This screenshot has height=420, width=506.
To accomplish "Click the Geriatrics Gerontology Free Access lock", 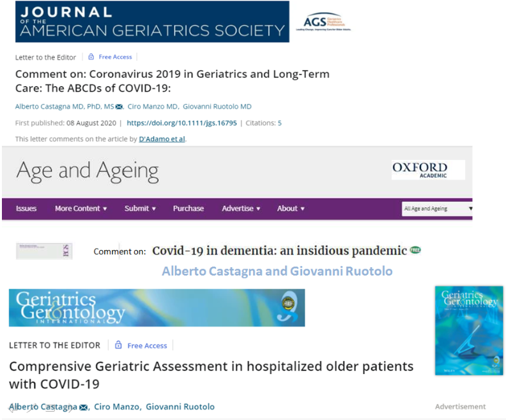I will click(x=118, y=345).
